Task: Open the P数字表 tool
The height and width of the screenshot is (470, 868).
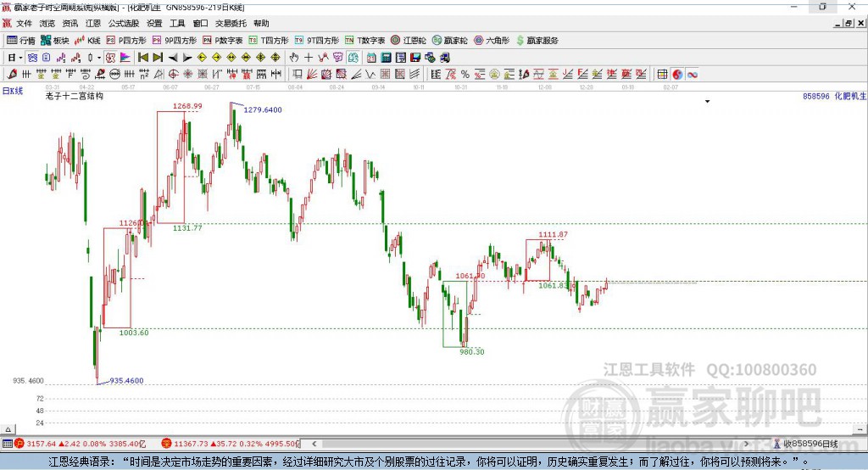Action: coord(223,41)
